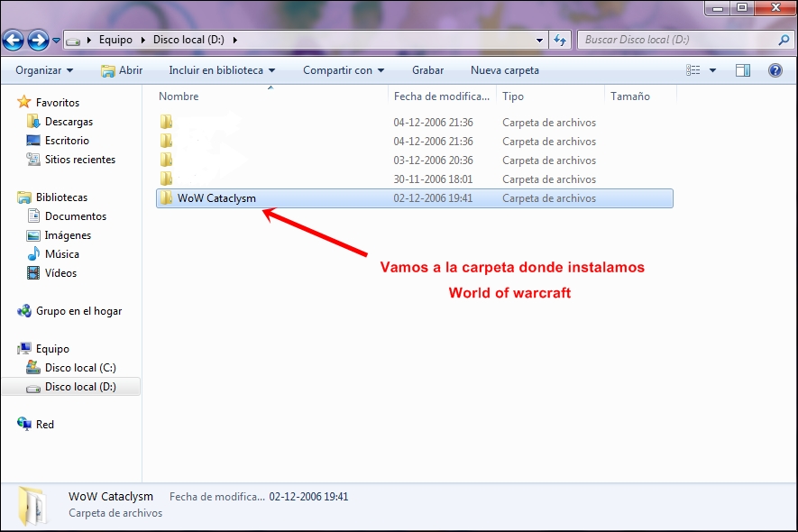Image resolution: width=798 pixels, height=532 pixels.
Task: Open the address bar history dropdown
Action: pyautogui.click(x=539, y=41)
